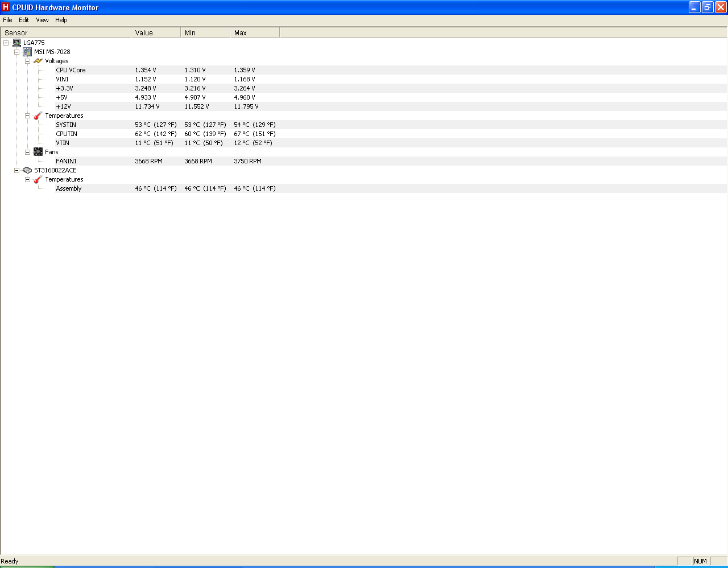Select the +3.3V sensor label
Viewport: 728px width, 568px height.
64,88
